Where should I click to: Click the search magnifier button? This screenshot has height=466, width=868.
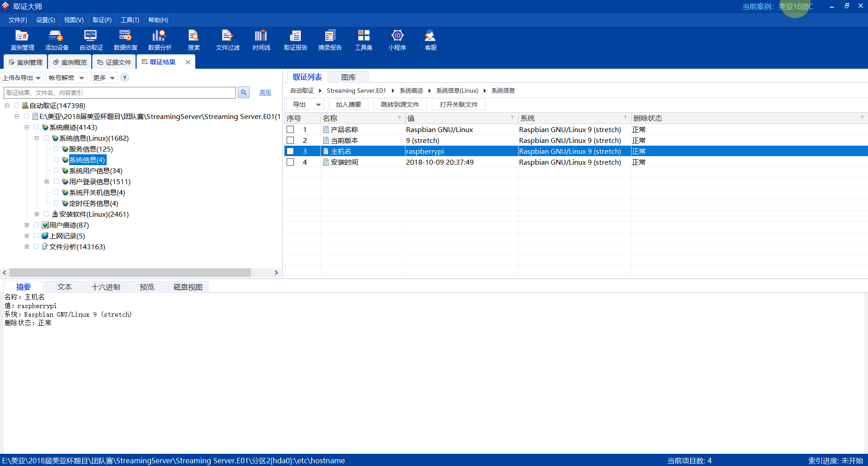click(x=244, y=92)
